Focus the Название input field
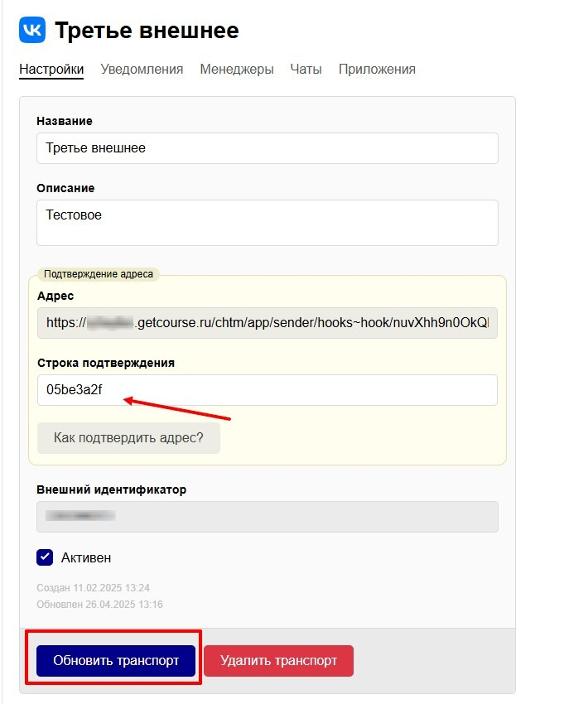 pos(267,148)
